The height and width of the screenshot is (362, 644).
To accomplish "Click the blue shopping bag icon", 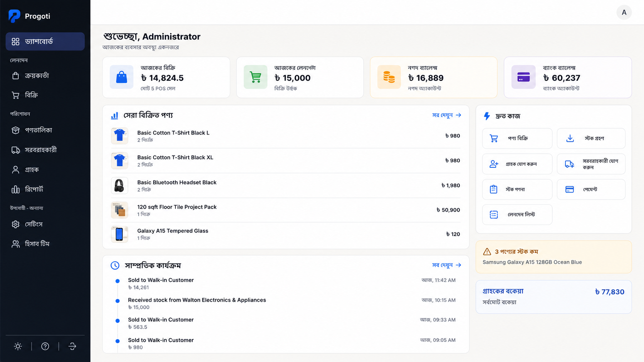I will point(121,77).
